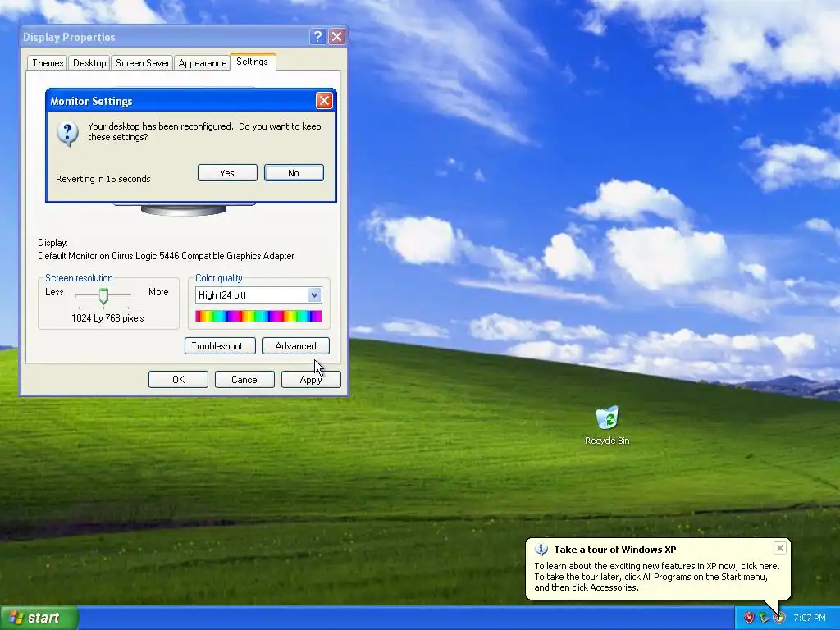
Task: Open the Color quality dropdown
Action: (258, 295)
